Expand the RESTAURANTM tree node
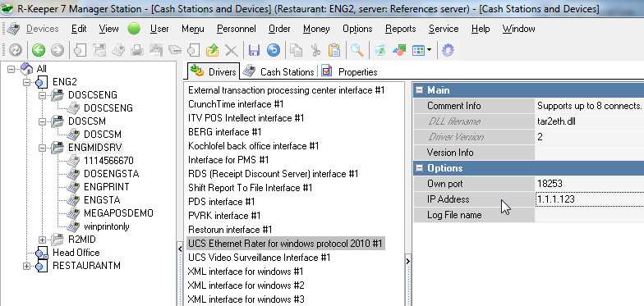 tap(26, 266)
